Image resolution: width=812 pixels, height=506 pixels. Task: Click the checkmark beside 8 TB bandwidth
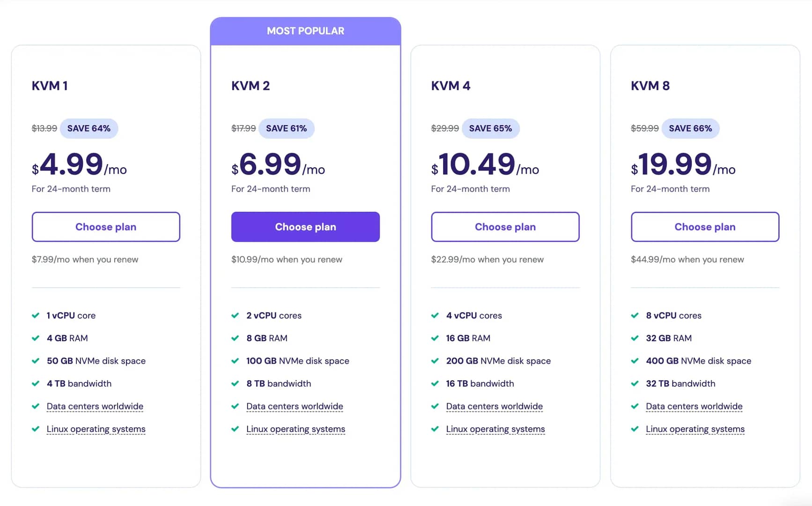pyautogui.click(x=235, y=383)
